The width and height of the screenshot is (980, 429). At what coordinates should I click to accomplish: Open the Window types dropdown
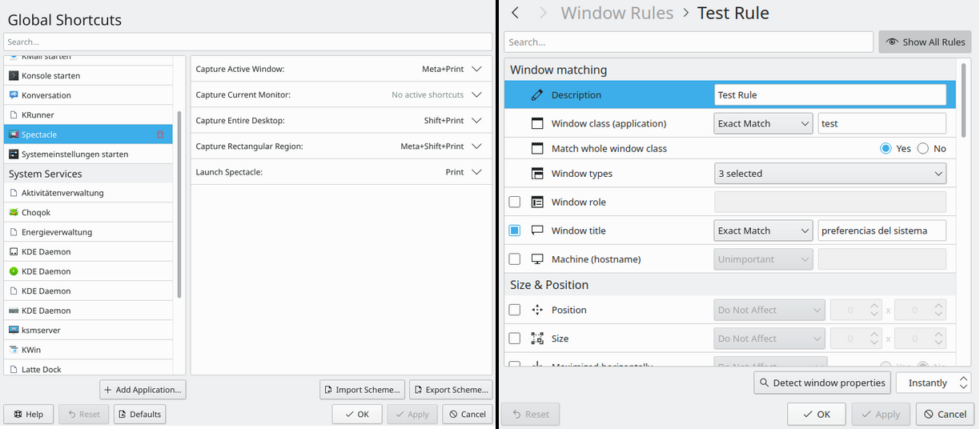click(x=829, y=174)
